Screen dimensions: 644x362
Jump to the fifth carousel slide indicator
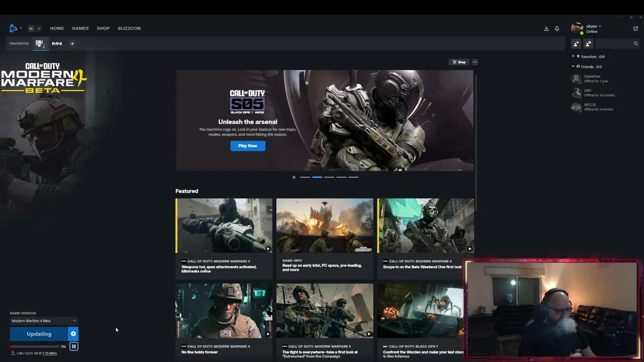click(353, 177)
